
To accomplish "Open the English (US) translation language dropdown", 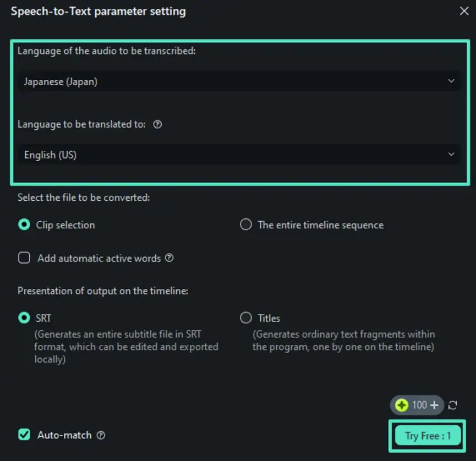I will pos(237,155).
